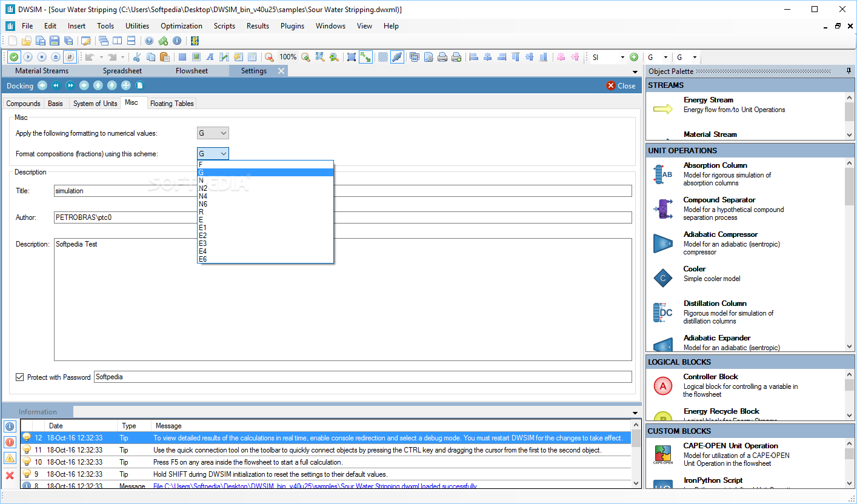Click the insert image picture icon
The image size is (857, 504).
tap(196, 57)
